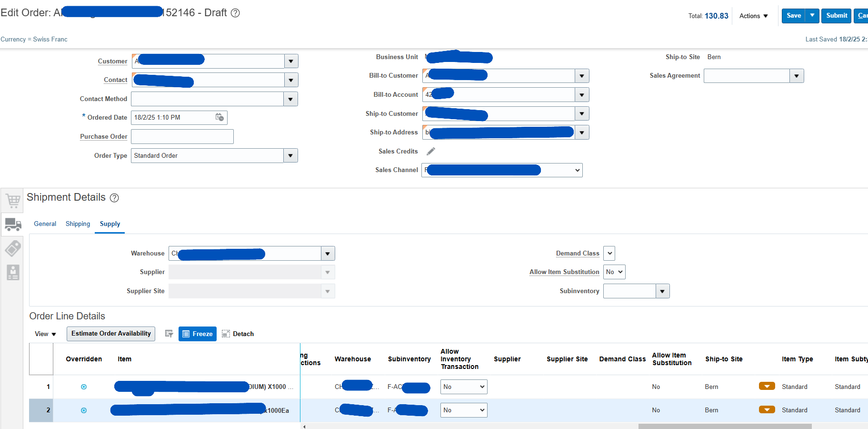Toggle Freeze on the order line grid

click(x=197, y=334)
